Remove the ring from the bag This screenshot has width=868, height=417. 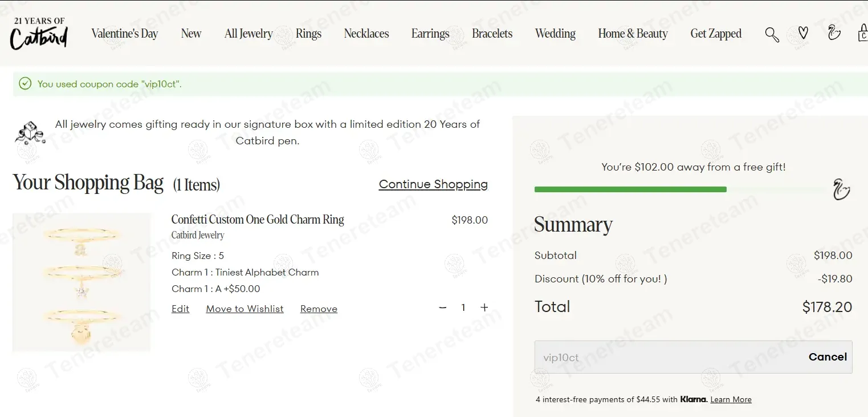pyautogui.click(x=319, y=309)
